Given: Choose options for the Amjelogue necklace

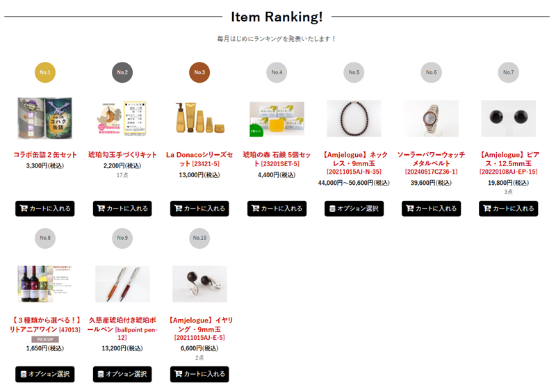Looking at the screenshot, I should click(x=354, y=209).
